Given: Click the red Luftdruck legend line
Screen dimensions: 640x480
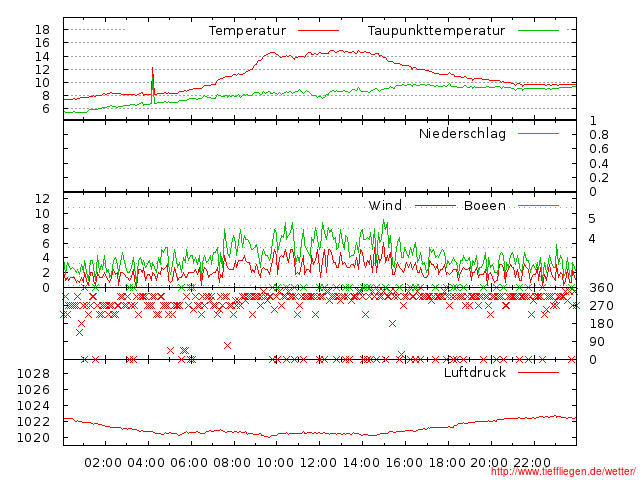Looking at the screenshot, I should tap(538, 372).
